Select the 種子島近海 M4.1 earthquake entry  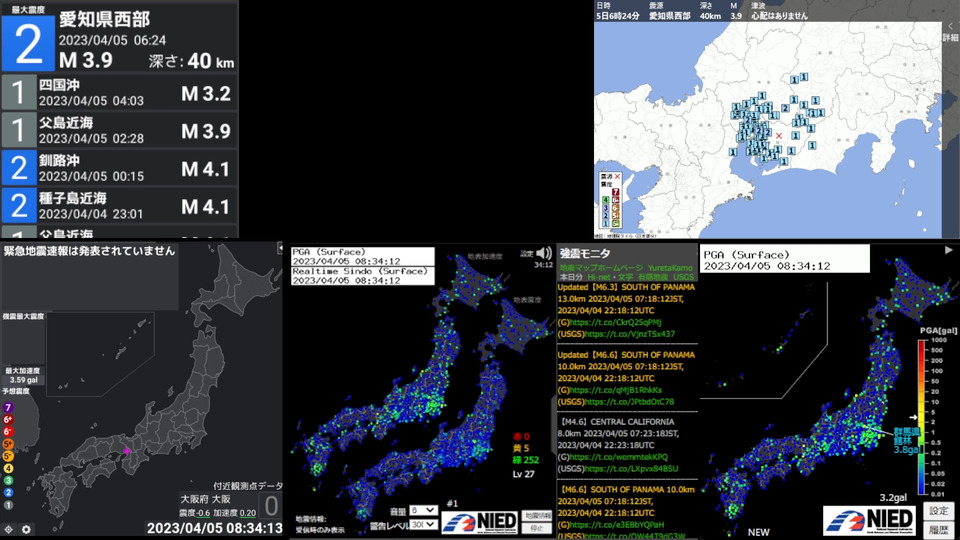click(119, 206)
